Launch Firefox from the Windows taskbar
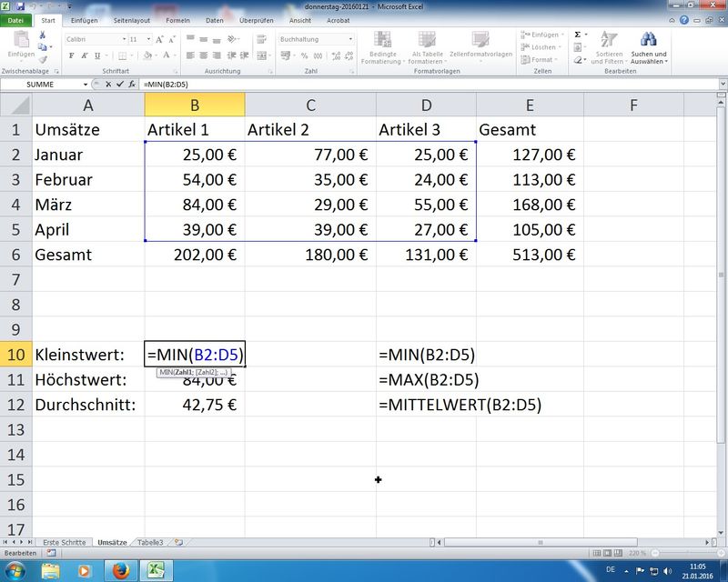The image size is (728, 582). (x=120, y=569)
